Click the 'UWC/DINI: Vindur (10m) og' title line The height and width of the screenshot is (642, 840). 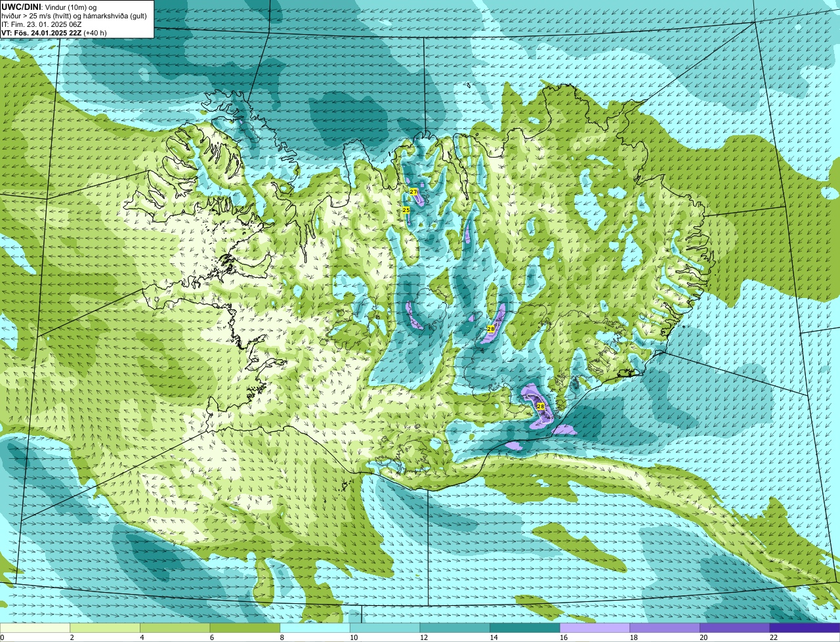[x=49, y=7]
